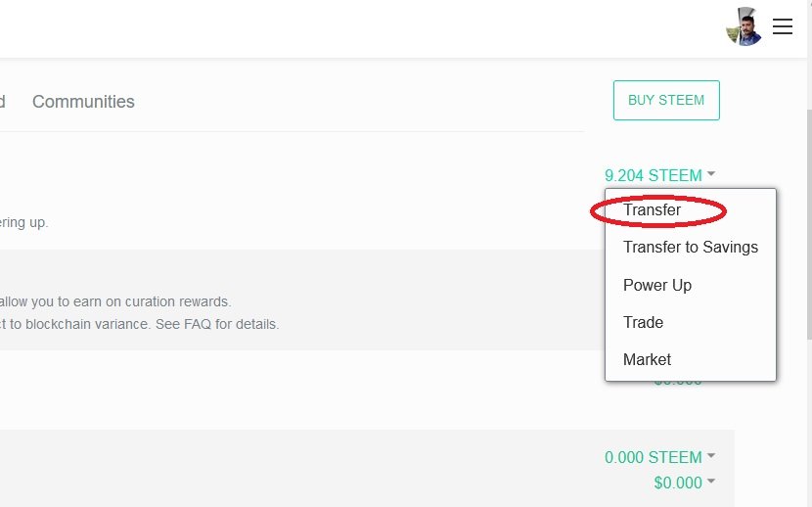
Task: Select the circled Transfer menu option
Action: point(652,209)
